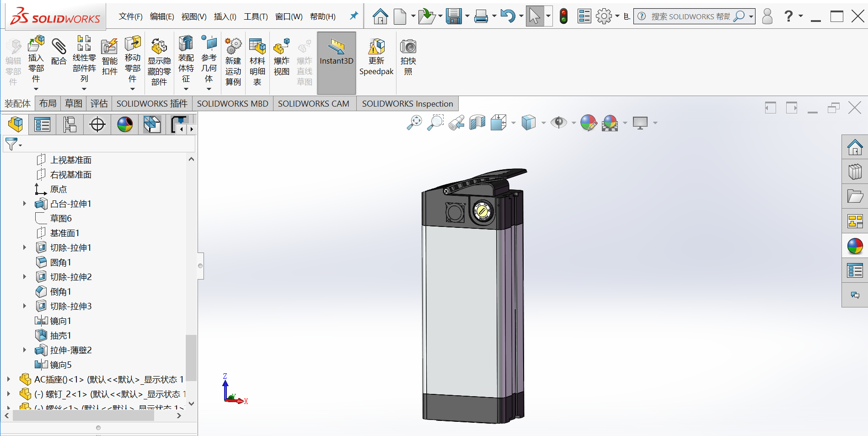Open the ConfigurationManager tab icon
This screenshot has height=436, width=868.
point(70,124)
